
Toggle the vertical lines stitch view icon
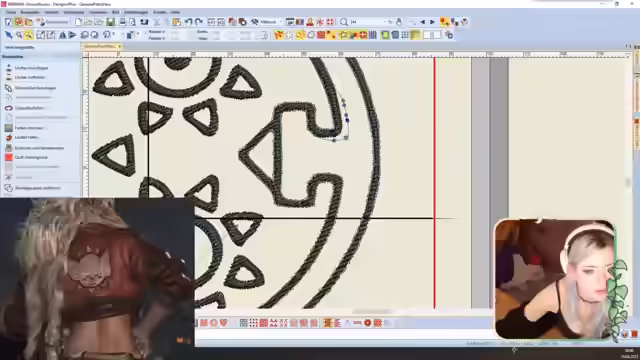click(x=373, y=35)
